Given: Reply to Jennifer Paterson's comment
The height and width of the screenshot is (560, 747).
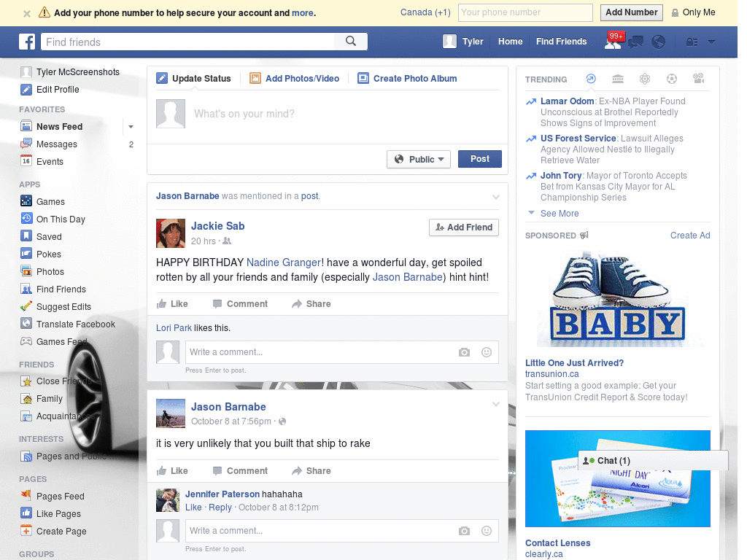Looking at the screenshot, I should [x=220, y=507].
